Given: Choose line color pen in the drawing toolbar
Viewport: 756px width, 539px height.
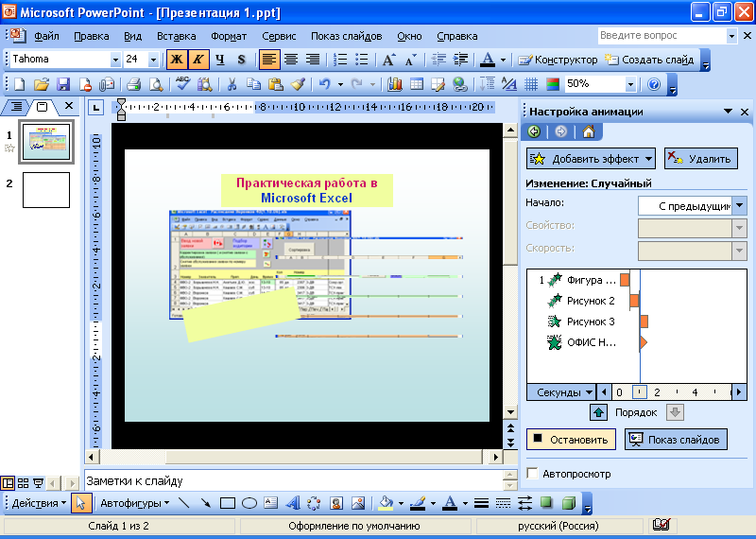Looking at the screenshot, I should click(x=417, y=503).
